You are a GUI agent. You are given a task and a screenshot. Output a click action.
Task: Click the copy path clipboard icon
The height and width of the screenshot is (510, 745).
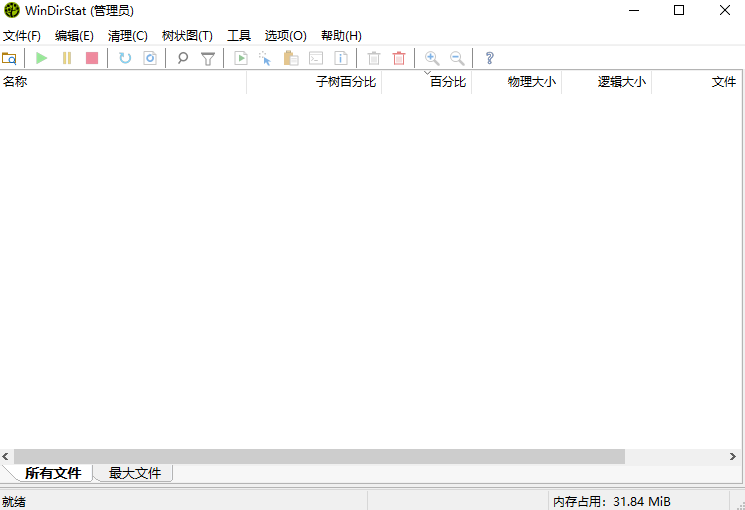(x=291, y=58)
